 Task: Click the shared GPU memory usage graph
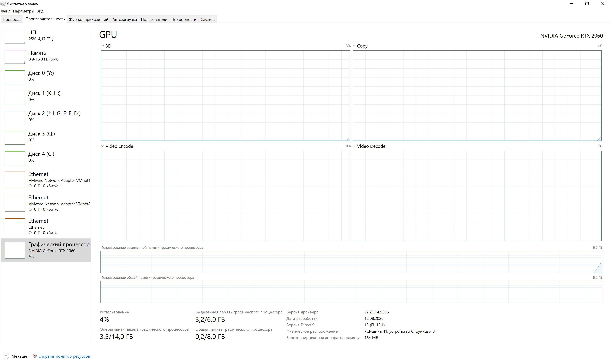pos(351,292)
